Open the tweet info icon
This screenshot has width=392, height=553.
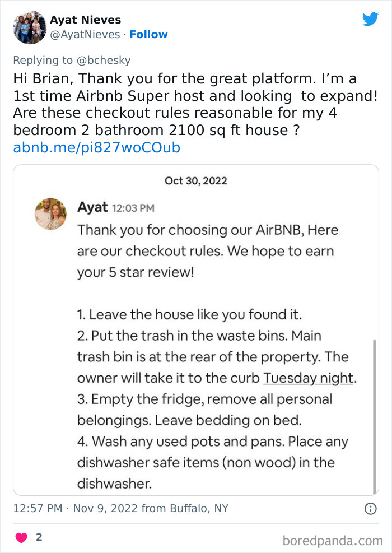pyautogui.click(x=370, y=509)
